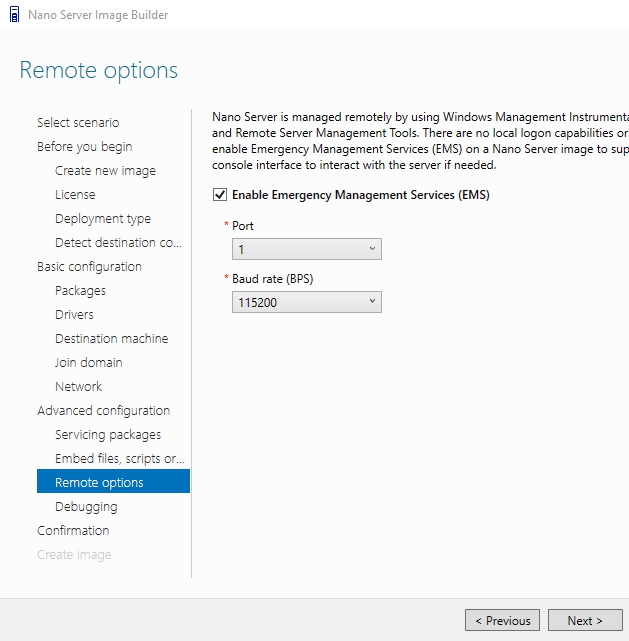Select Detect destination computer step
Image resolution: width=629 pixels, height=641 pixels.
[119, 243]
